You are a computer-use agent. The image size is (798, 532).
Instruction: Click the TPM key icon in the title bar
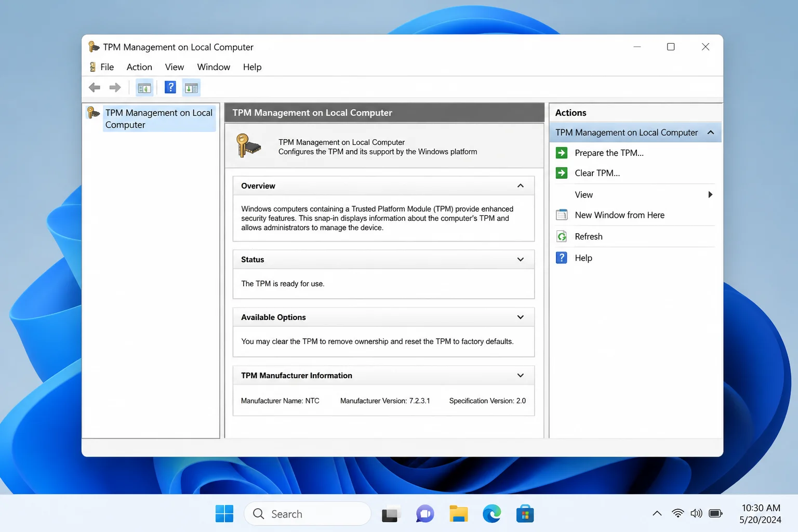coord(94,47)
